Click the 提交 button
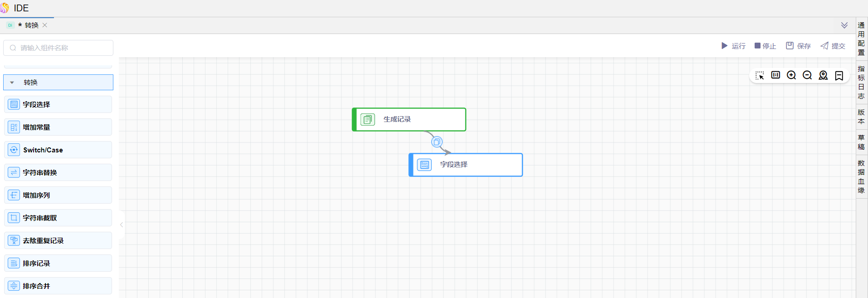The height and width of the screenshot is (298, 868). click(833, 46)
